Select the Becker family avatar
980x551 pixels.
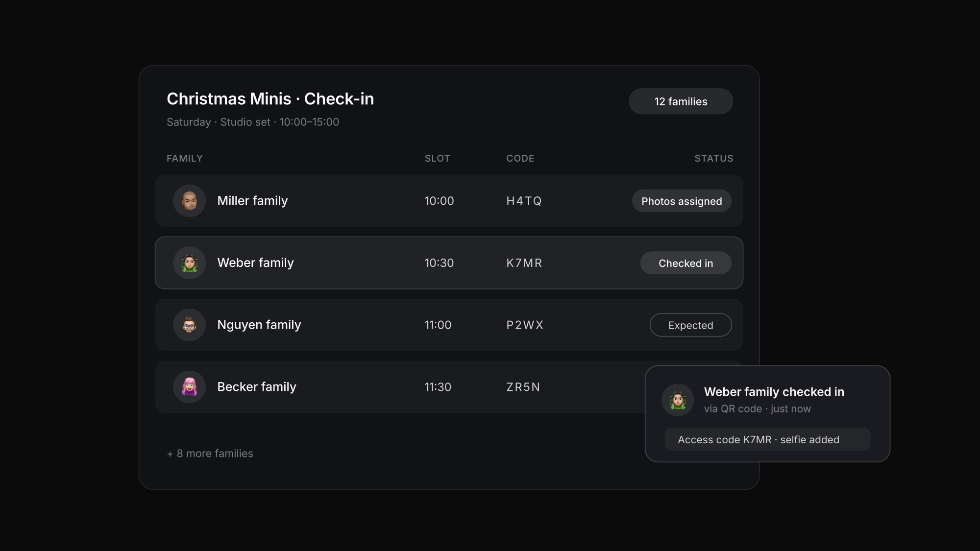point(189,387)
